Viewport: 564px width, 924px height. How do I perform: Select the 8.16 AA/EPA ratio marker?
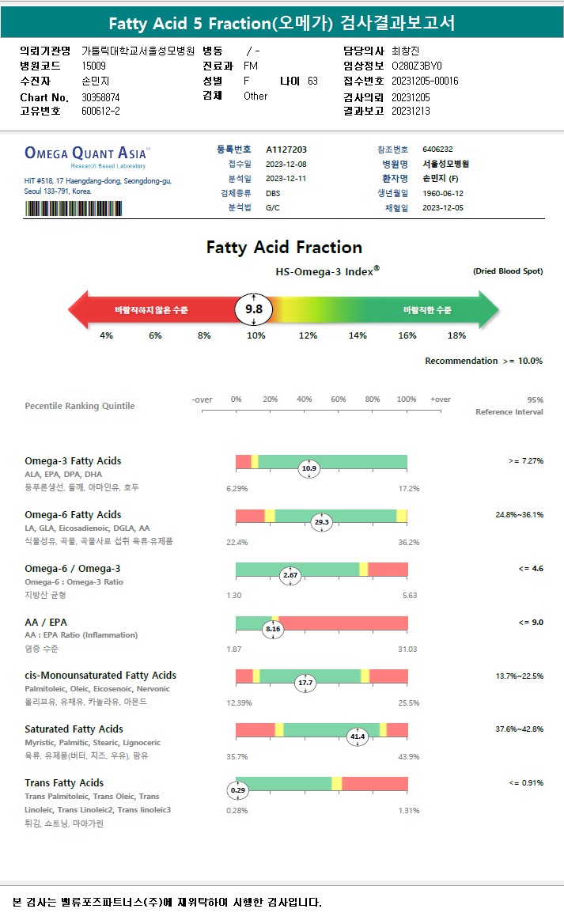pyautogui.click(x=274, y=629)
